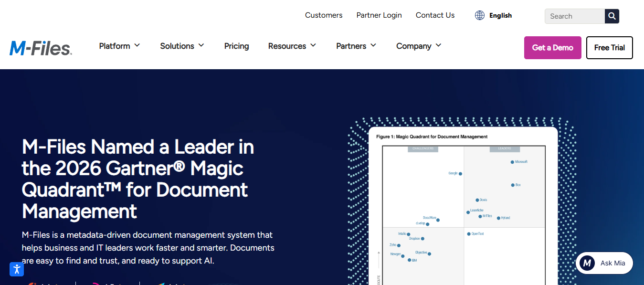This screenshot has height=285, width=644.
Task: Click the M-Files logo
Action: pos(41,48)
